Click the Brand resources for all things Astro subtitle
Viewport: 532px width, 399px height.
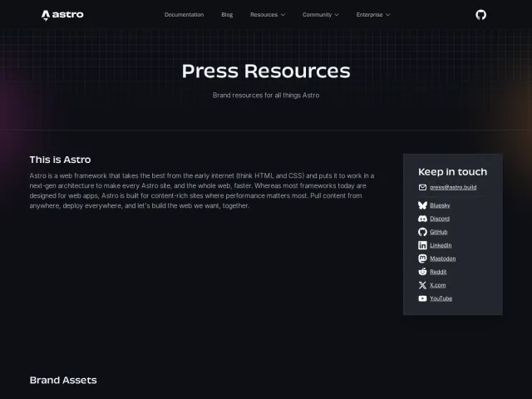pyautogui.click(x=266, y=96)
